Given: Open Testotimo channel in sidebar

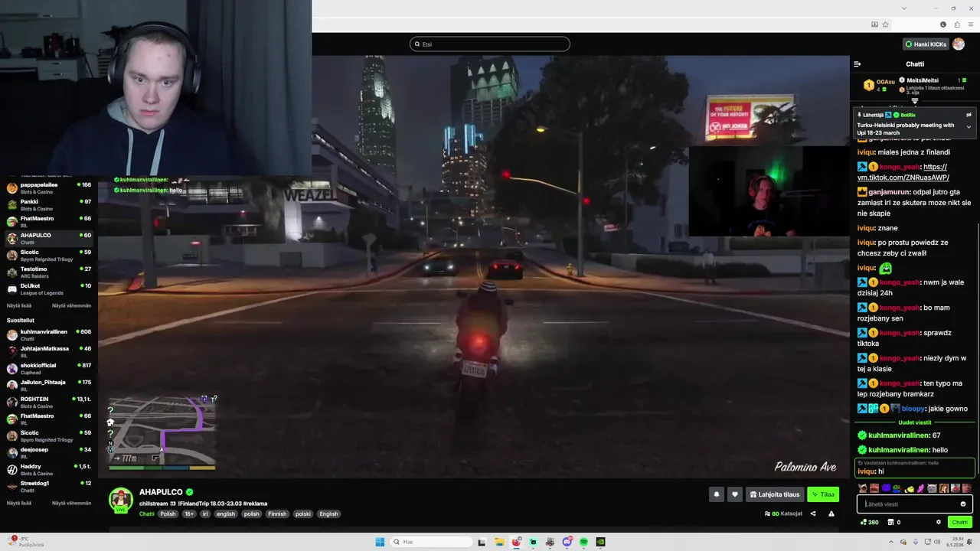Looking at the screenshot, I should click(49, 272).
